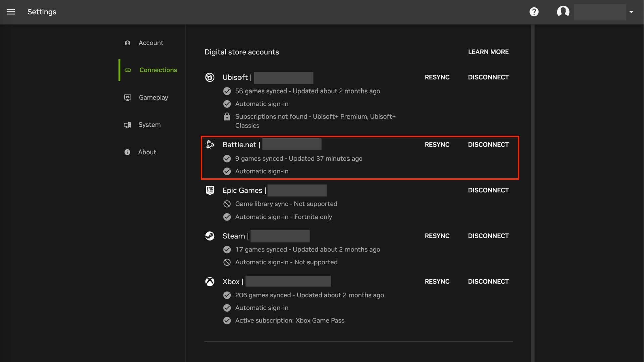This screenshot has width=644, height=362.
Task: Disconnect the Epic Games account
Action: click(x=488, y=190)
